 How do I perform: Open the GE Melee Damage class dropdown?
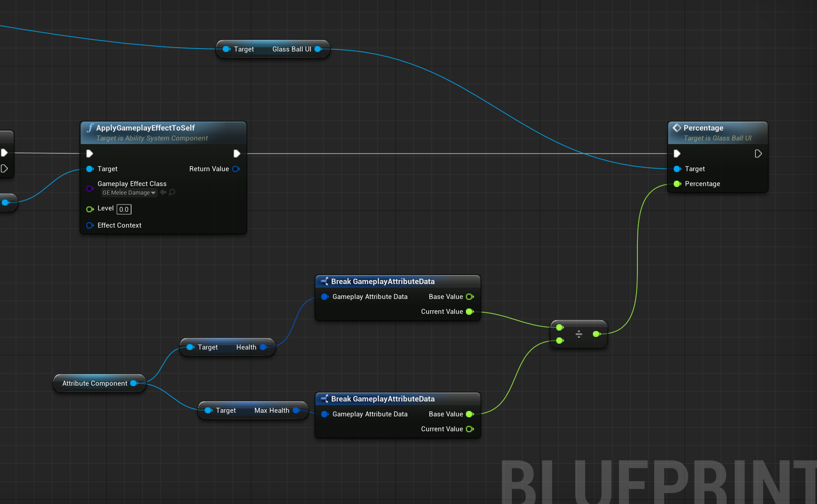click(153, 192)
